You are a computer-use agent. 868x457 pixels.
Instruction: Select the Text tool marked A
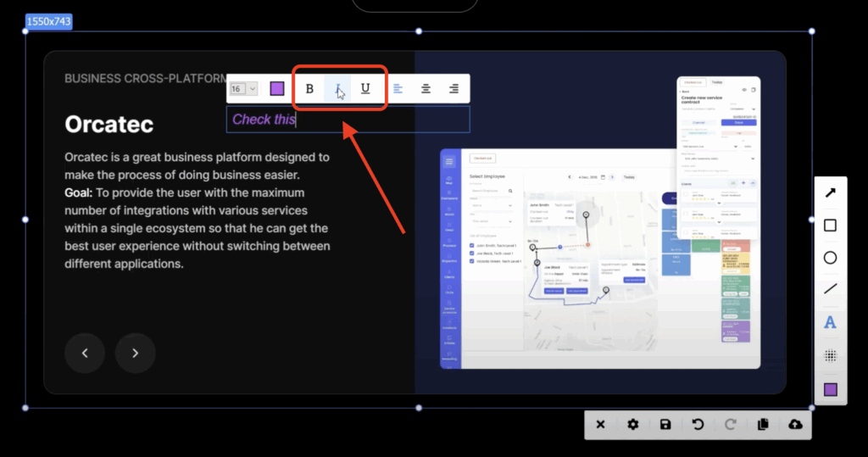coord(831,322)
